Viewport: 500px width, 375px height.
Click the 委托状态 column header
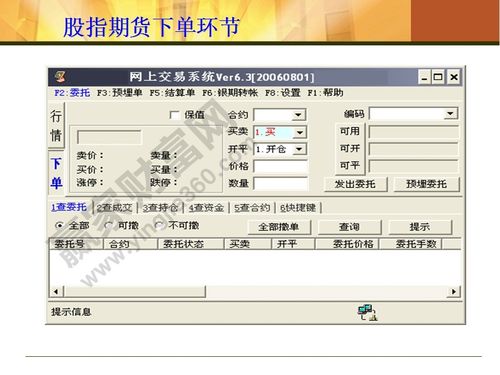pos(191,244)
